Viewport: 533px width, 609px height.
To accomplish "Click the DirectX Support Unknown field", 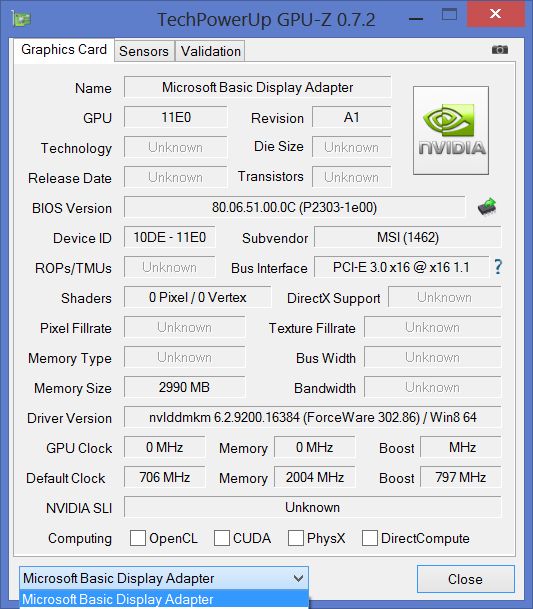I will 445,297.
